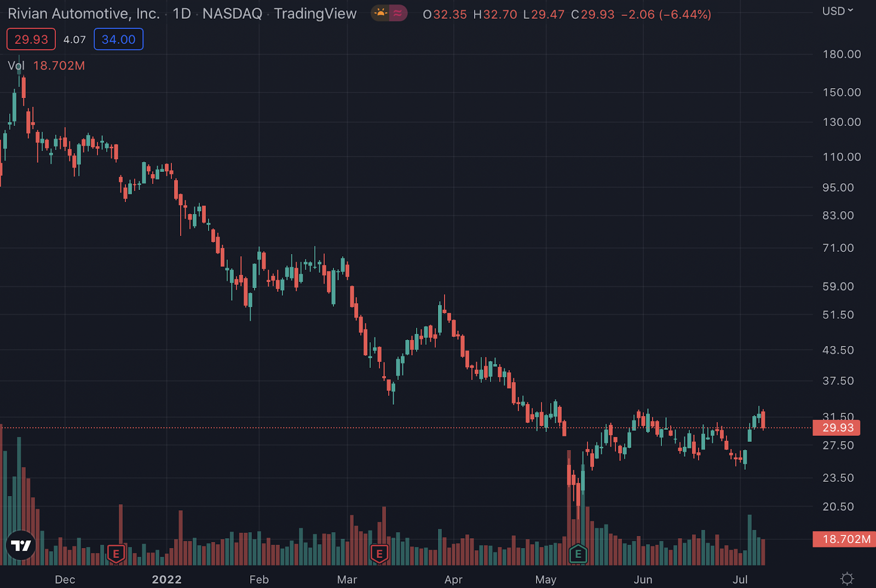Click the red 29.93 sell price button
The width and height of the screenshot is (876, 588).
coord(31,39)
